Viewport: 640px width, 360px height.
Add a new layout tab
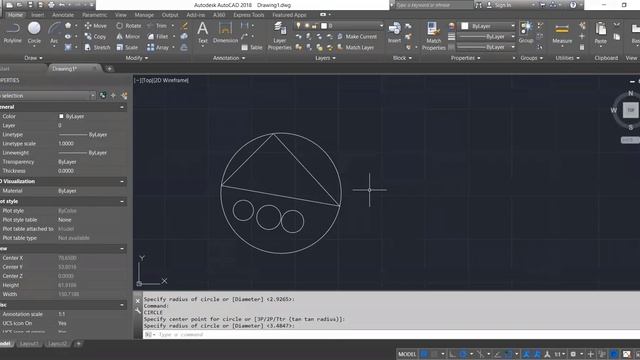(78, 344)
